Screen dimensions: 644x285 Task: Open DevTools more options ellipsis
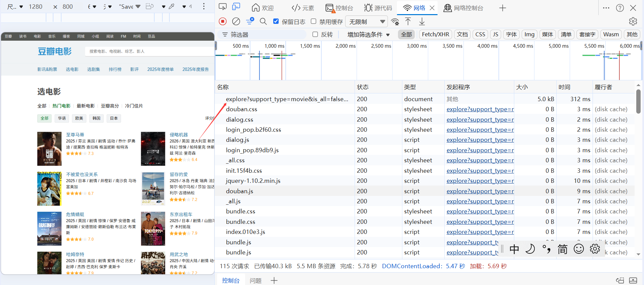click(x=606, y=8)
